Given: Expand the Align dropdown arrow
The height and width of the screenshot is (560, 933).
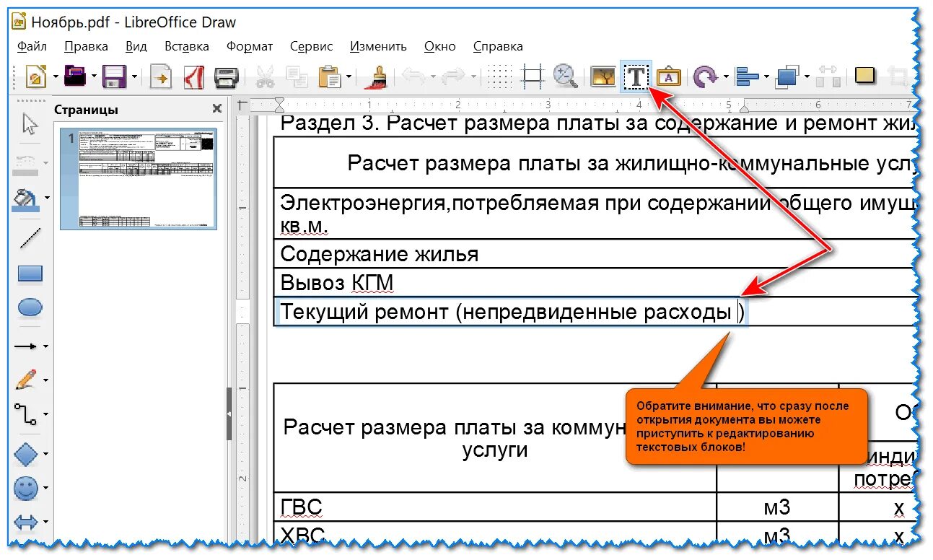Looking at the screenshot, I should click(x=765, y=76).
